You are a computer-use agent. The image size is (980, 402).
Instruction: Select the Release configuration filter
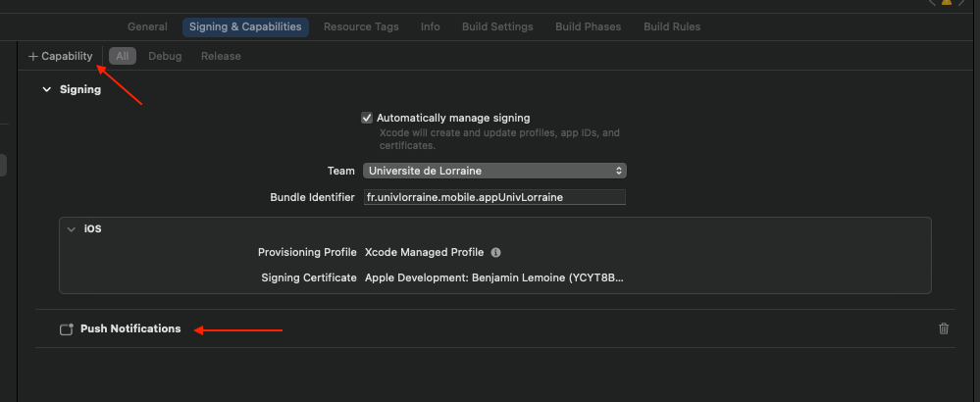tap(221, 56)
